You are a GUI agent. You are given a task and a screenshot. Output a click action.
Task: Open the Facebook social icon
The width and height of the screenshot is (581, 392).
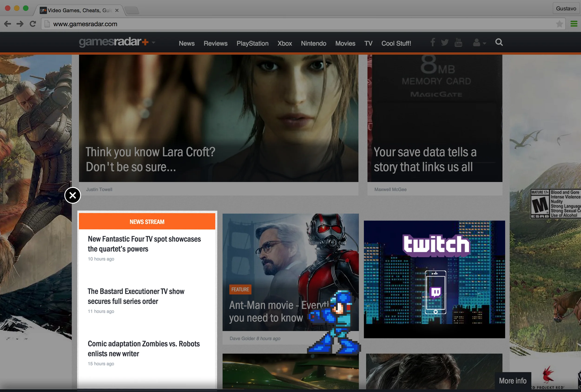tap(433, 42)
